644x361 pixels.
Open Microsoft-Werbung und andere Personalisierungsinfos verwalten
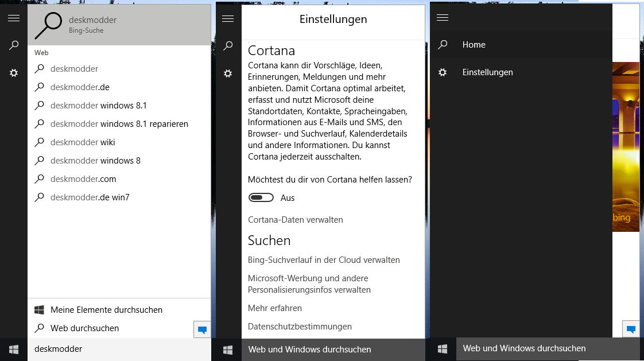309,284
